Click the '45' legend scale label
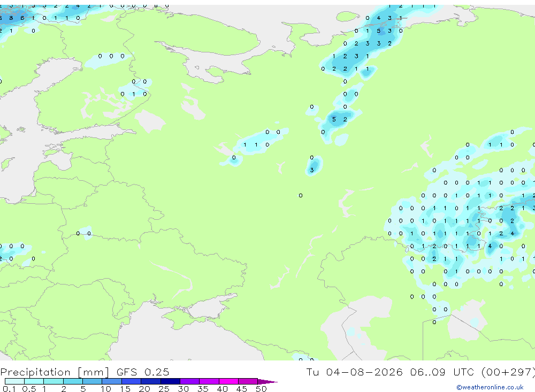Image resolution: width=535 pixels, height=392 pixels. (x=242, y=389)
